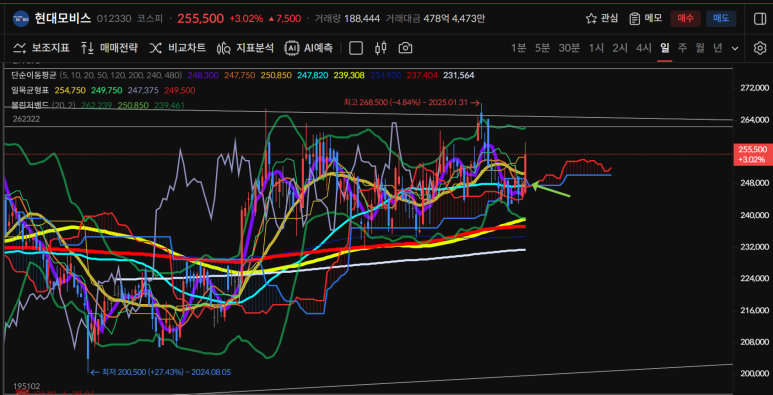
Task: Click the 단순이동평균 indicator label
Action: (x=34, y=75)
